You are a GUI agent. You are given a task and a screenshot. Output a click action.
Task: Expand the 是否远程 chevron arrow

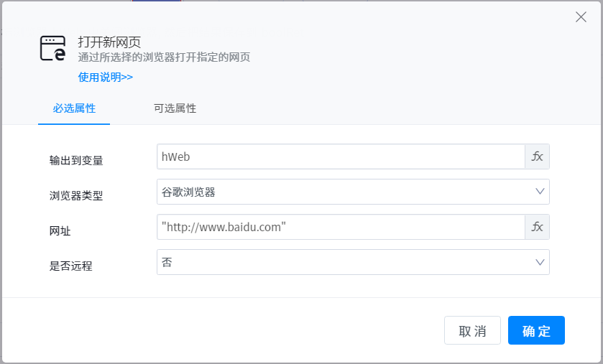[x=540, y=262]
